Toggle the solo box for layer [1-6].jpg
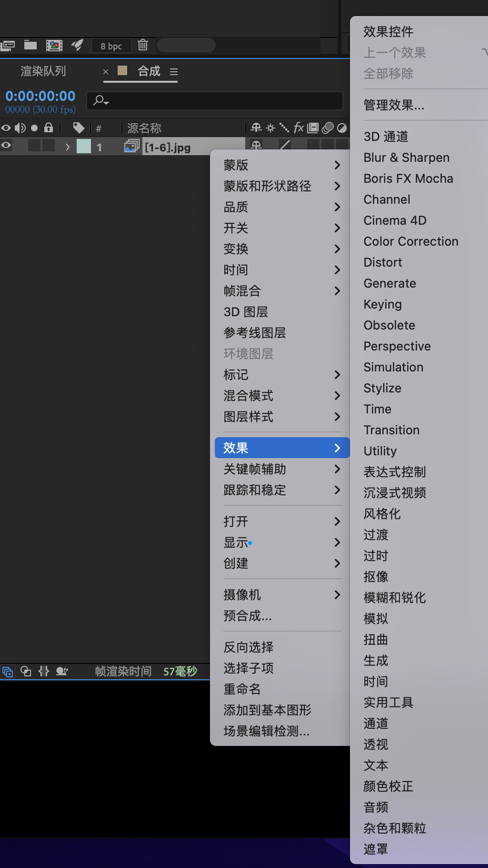 34,146
